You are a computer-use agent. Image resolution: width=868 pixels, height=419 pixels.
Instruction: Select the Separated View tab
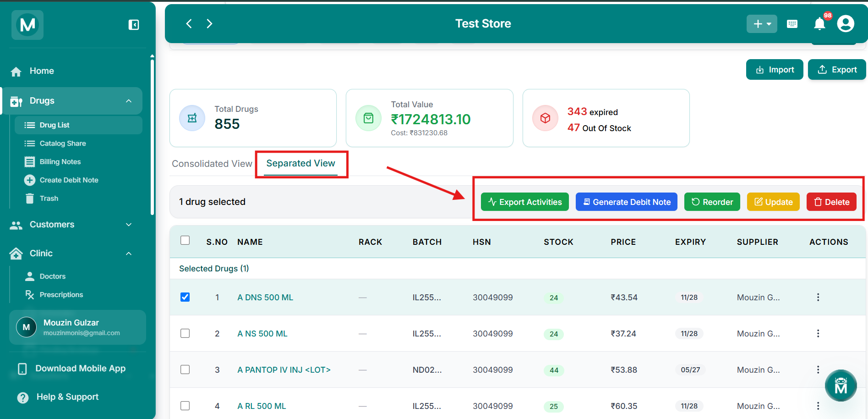[301, 164]
